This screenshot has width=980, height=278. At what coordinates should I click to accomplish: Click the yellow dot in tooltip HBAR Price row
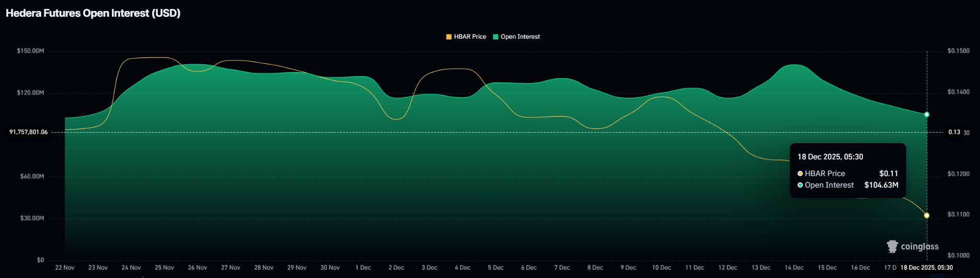pyautogui.click(x=800, y=173)
